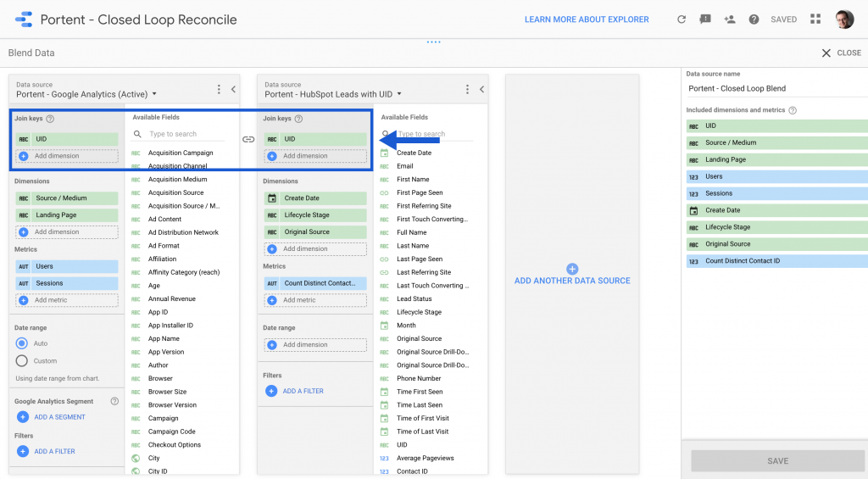Click the ADD A SEGMENT link
Viewport: 868px width, 479px height.
[59, 417]
